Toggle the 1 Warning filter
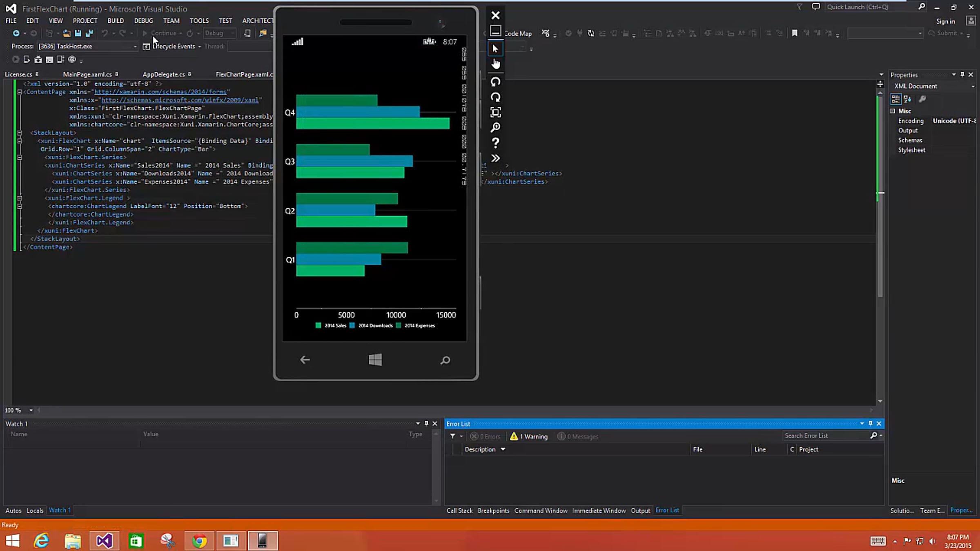Screen dimensions: 980x551 (x=529, y=436)
